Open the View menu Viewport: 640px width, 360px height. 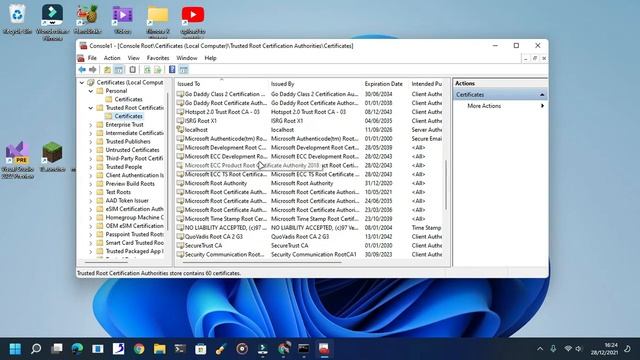[x=133, y=58]
